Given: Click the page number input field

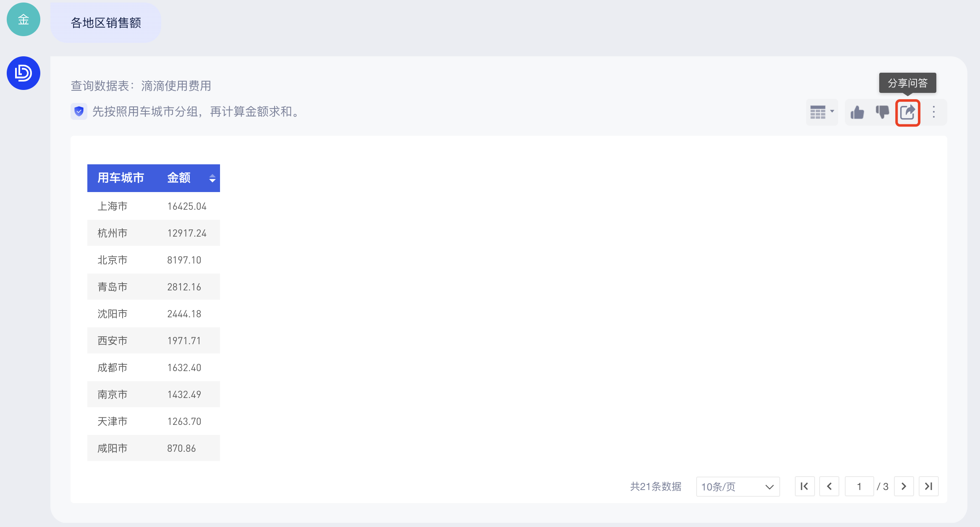Looking at the screenshot, I should pos(859,487).
